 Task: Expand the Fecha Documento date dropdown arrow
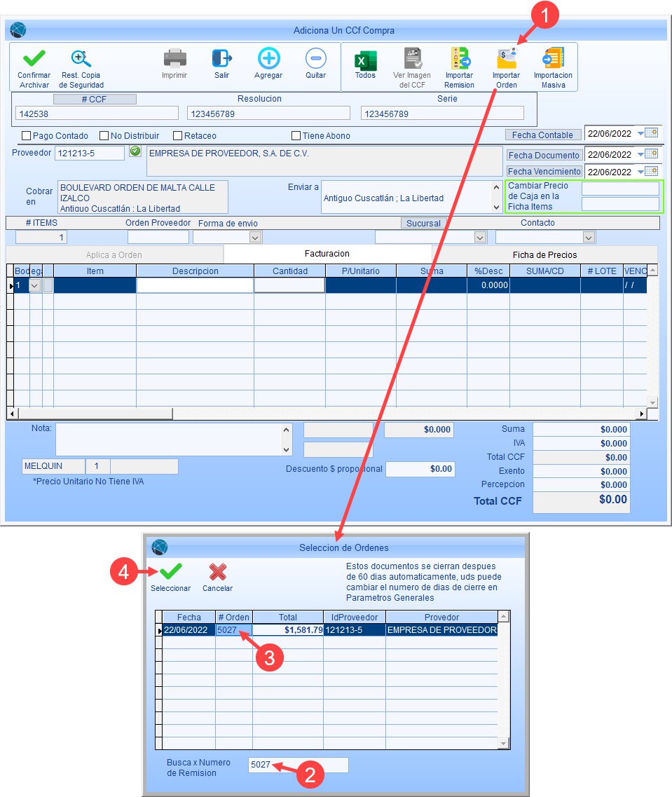640,154
